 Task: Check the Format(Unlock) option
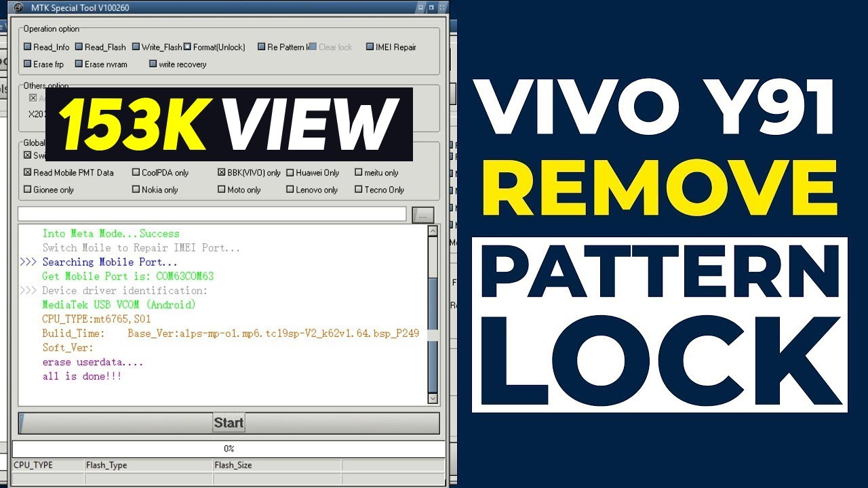click(187, 47)
